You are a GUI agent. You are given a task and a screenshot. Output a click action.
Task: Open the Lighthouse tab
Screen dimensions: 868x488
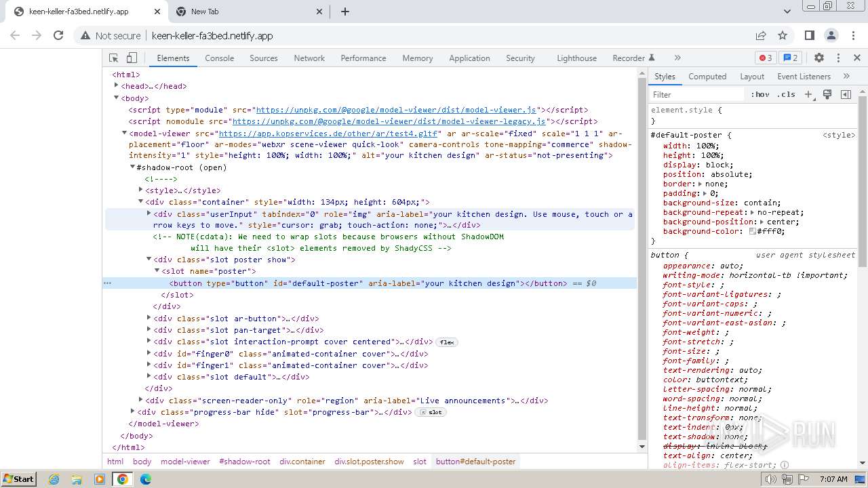pos(577,58)
